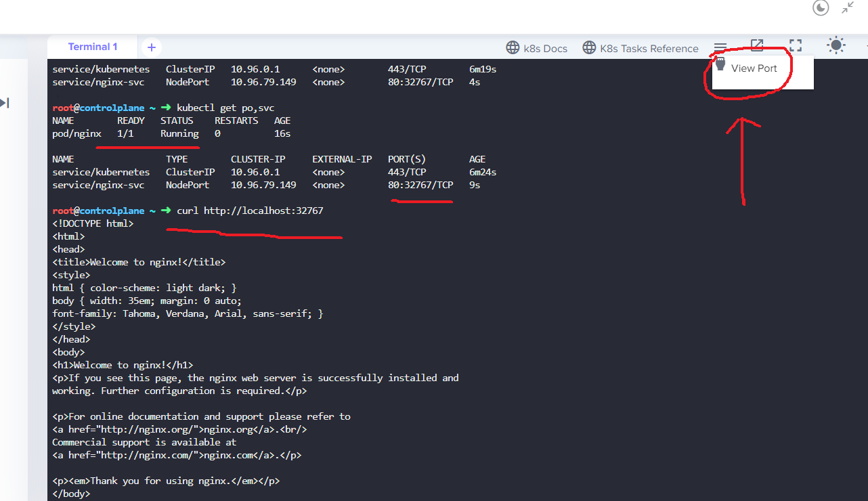This screenshot has height=501, width=868.
Task: Switch the terminal to fullscreen mode
Action: [x=796, y=45]
